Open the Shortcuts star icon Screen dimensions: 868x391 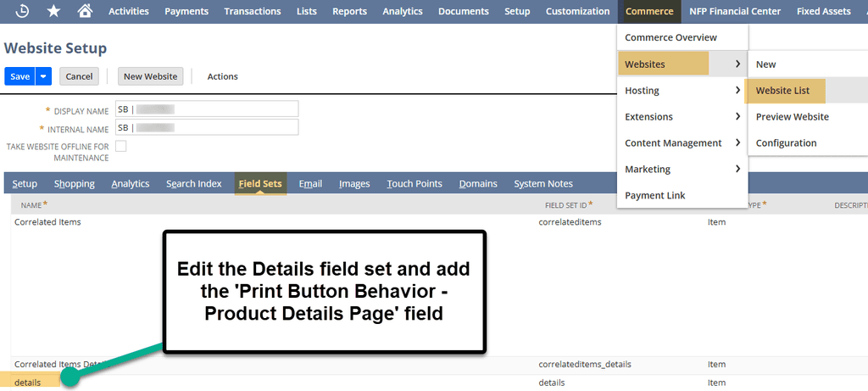click(53, 11)
